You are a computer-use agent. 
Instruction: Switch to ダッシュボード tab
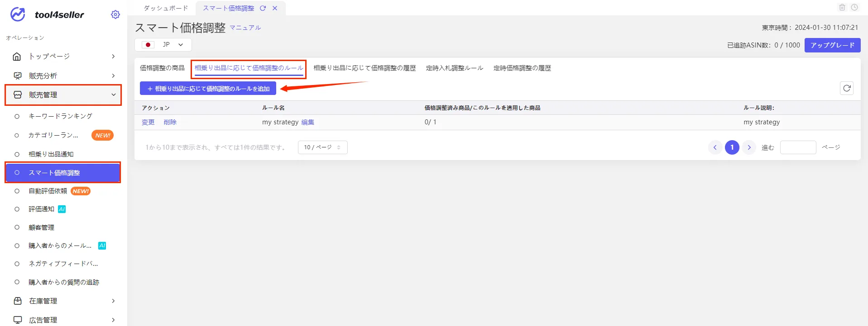166,8
